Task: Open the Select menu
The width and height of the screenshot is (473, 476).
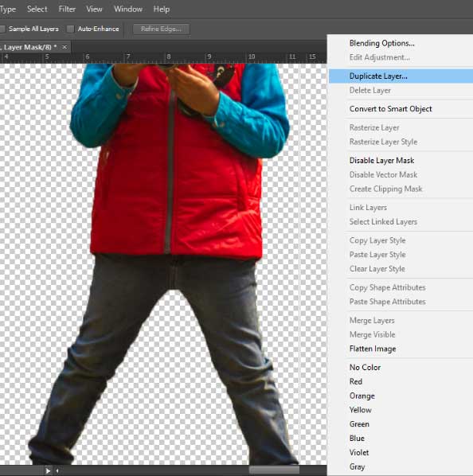Action: click(37, 9)
